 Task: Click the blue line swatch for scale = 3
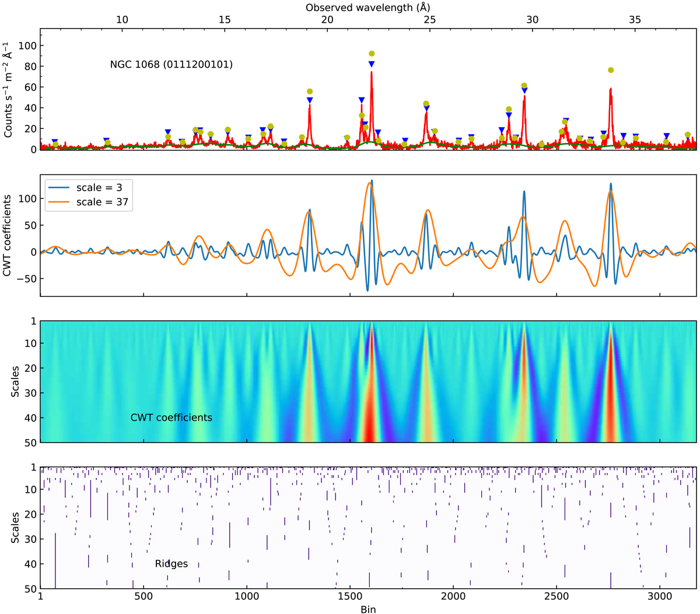pyautogui.click(x=60, y=187)
